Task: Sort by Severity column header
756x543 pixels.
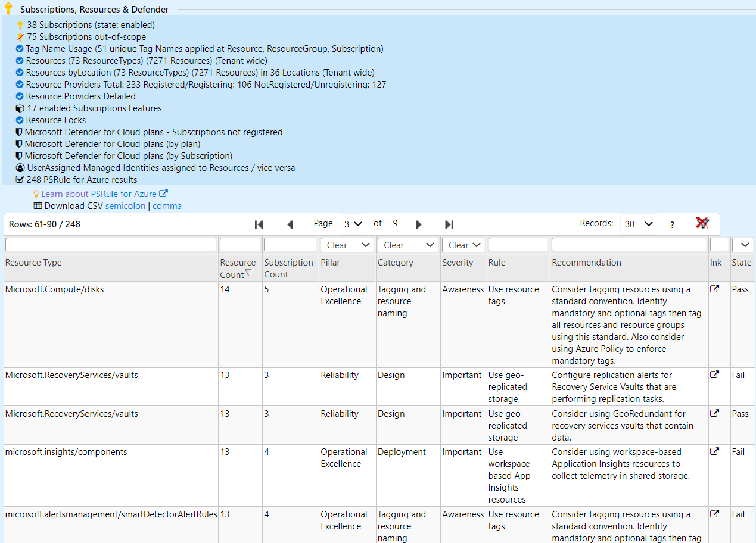Action: click(458, 263)
